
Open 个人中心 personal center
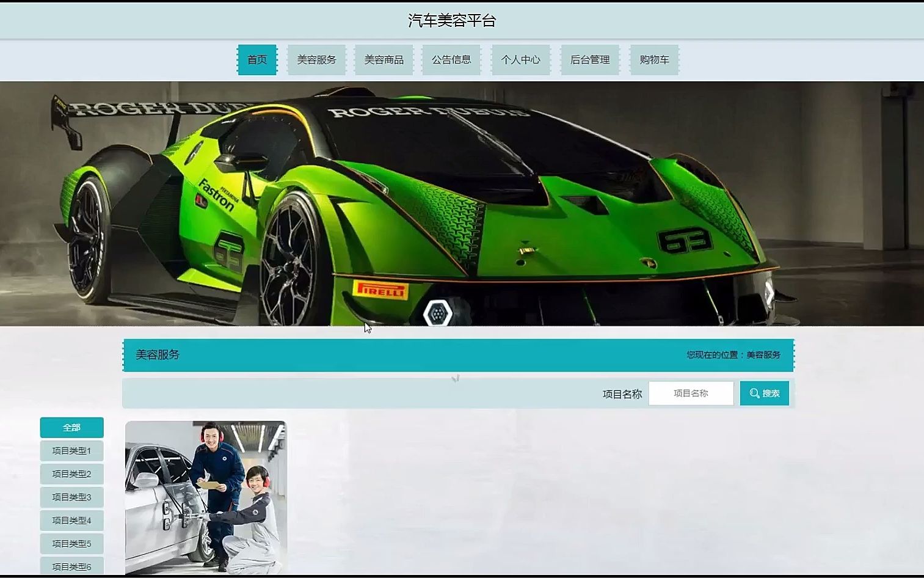(520, 60)
